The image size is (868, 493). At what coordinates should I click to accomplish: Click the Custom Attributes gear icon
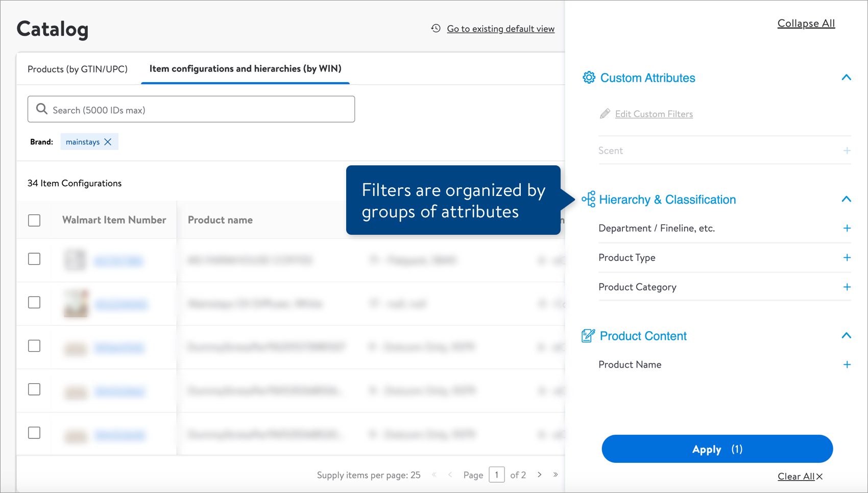click(589, 78)
